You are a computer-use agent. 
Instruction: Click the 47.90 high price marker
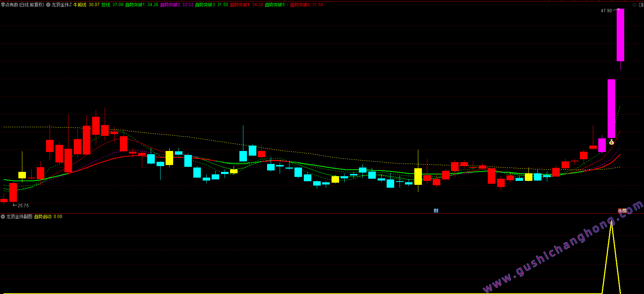pos(606,11)
